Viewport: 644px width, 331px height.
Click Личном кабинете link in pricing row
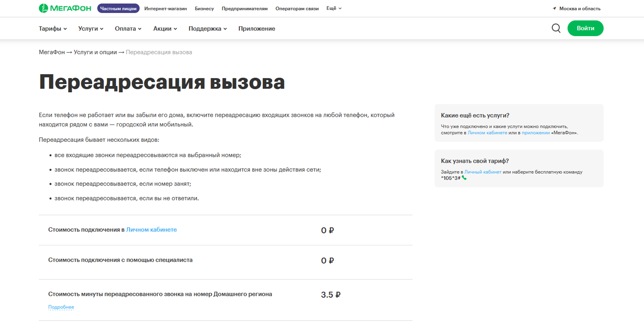click(151, 230)
